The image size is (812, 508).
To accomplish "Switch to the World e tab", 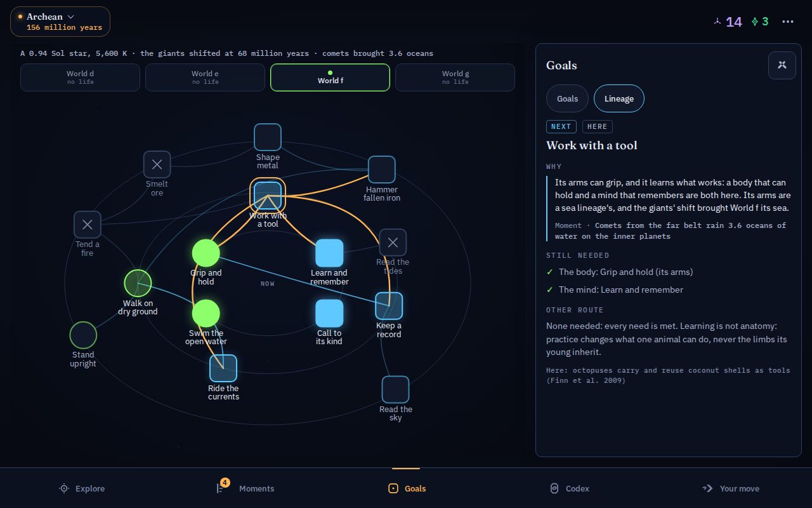I will pos(205,77).
